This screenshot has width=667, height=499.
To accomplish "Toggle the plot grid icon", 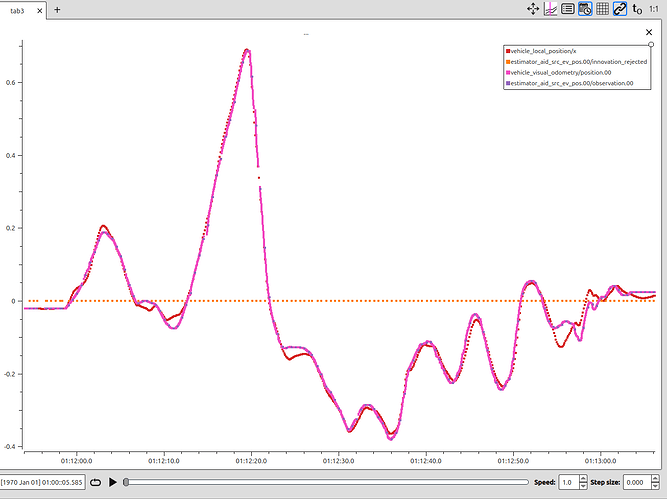I will pos(602,9).
